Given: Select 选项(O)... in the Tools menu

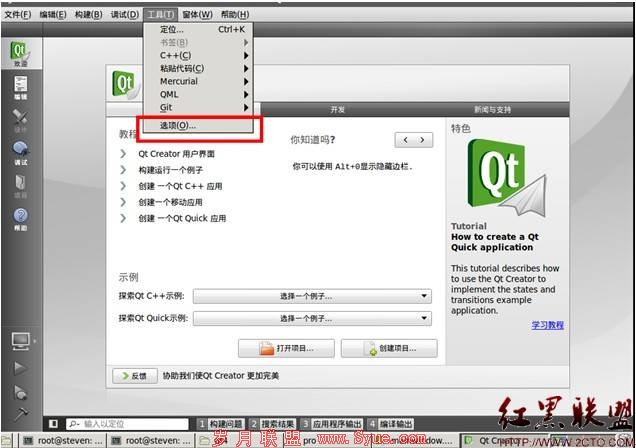Looking at the screenshot, I should coord(198,125).
